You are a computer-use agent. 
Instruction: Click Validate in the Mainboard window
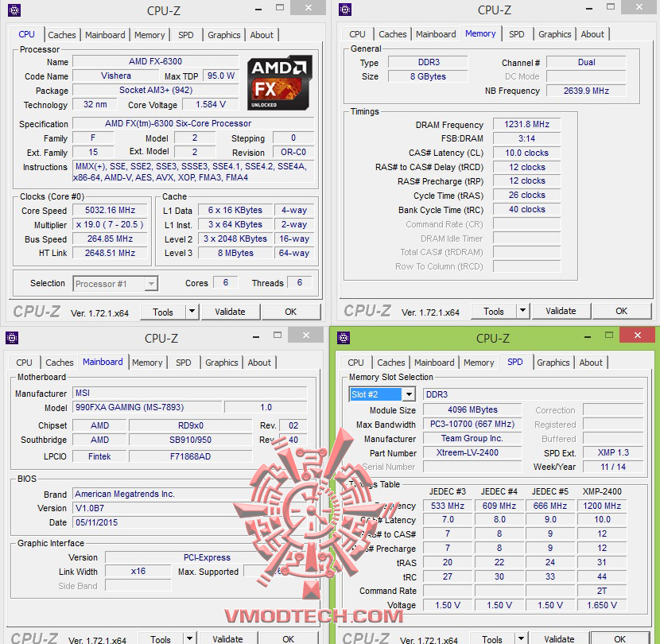(227, 638)
